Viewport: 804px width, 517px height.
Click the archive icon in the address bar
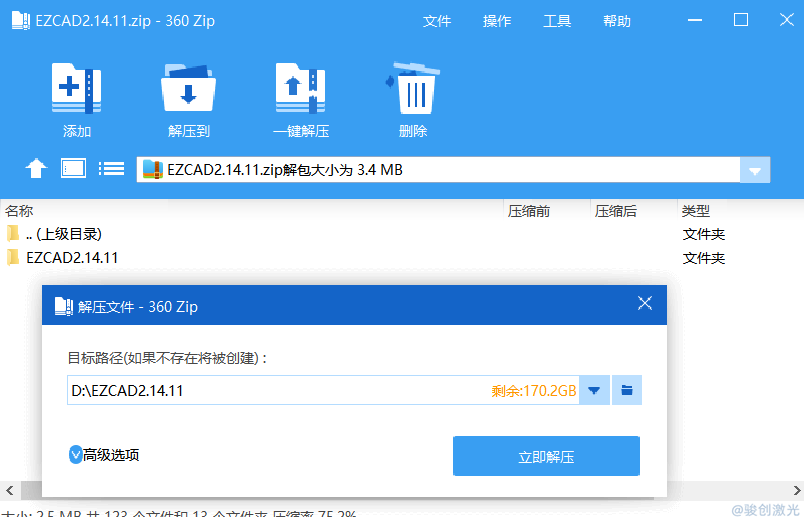[152, 170]
